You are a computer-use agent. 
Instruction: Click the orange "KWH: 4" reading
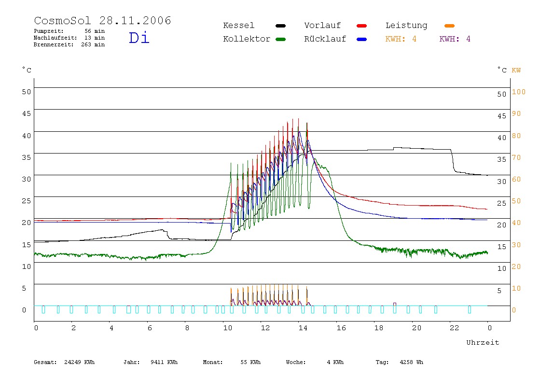[x=401, y=39]
